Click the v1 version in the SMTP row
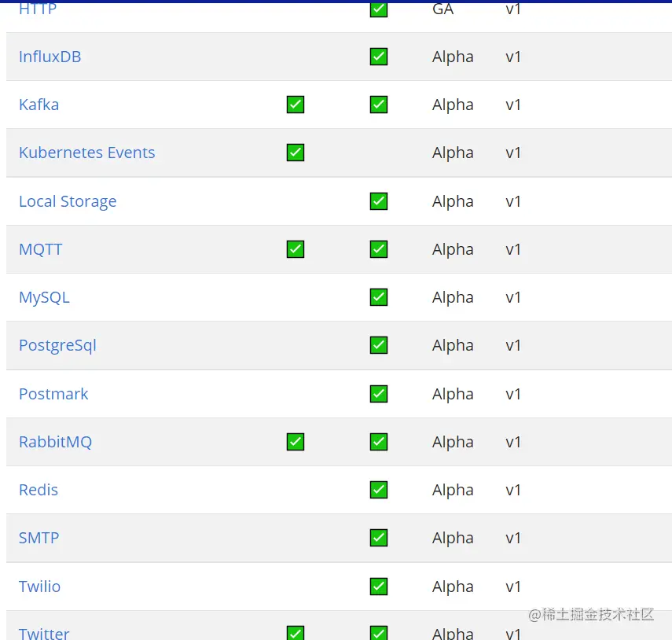This screenshot has height=640, width=672. [513, 538]
